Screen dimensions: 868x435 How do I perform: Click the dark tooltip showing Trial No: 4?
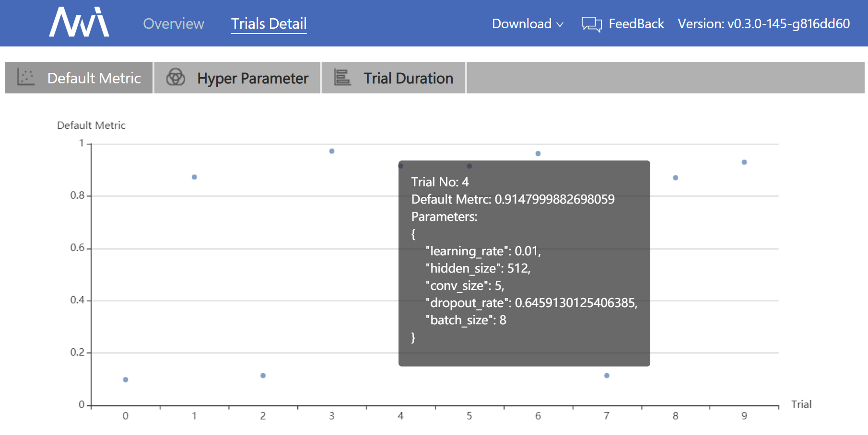[x=525, y=262]
